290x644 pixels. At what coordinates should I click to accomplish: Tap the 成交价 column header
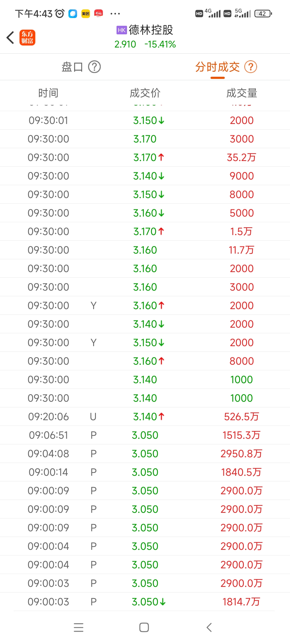tap(145, 93)
